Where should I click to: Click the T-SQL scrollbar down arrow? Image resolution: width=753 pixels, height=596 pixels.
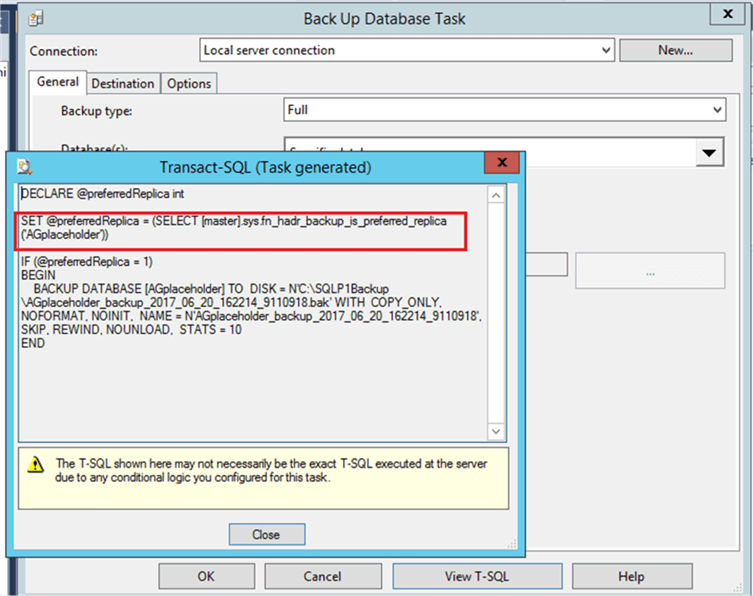coord(496,431)
